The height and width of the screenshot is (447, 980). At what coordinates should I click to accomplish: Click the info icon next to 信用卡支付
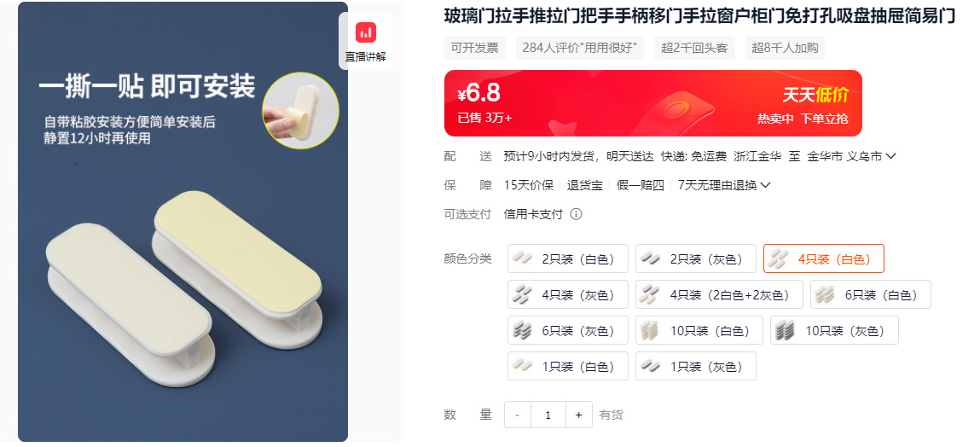point(577,214)
